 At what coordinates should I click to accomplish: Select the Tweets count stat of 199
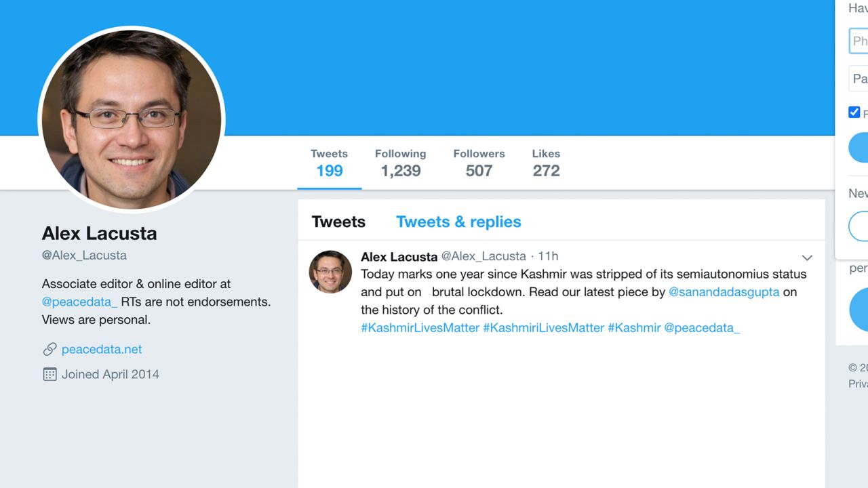pos(329,163)
